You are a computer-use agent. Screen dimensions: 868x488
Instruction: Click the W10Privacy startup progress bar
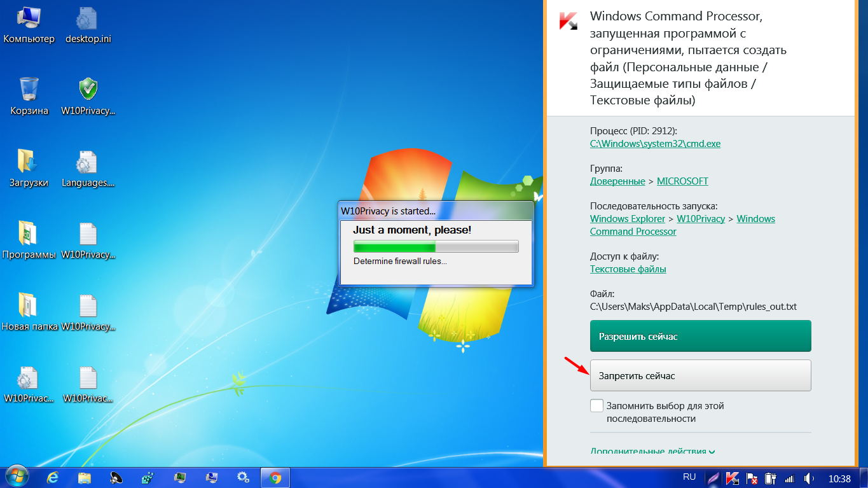tap(436, 247)
